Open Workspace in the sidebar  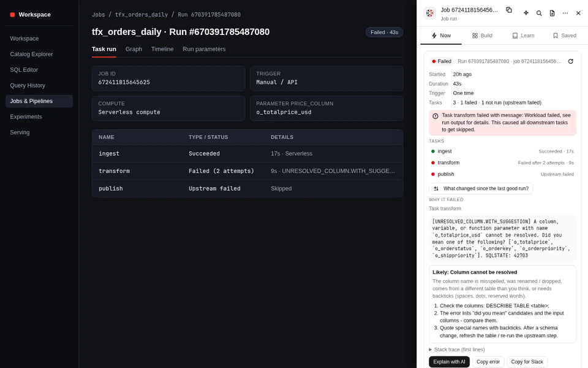click(39, 39)
